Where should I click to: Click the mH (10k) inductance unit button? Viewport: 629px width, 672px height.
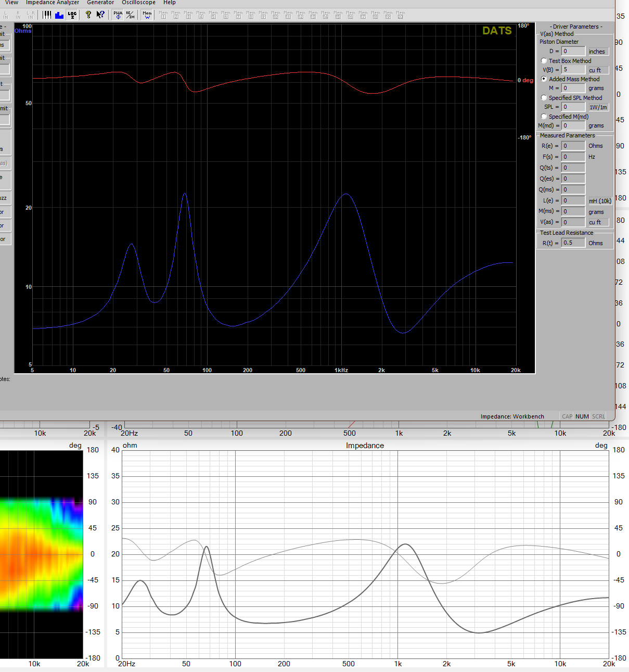pyautogui.click(x=600, y=201)
